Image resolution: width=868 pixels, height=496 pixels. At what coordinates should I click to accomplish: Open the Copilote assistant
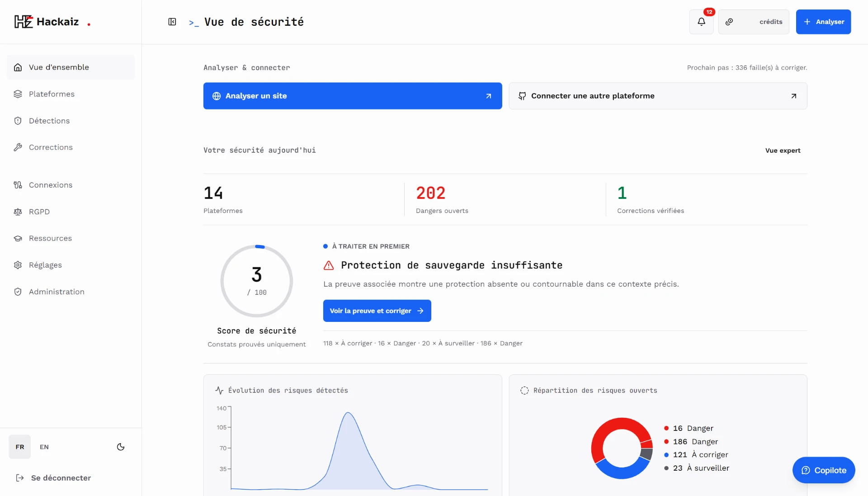[823, 470]
